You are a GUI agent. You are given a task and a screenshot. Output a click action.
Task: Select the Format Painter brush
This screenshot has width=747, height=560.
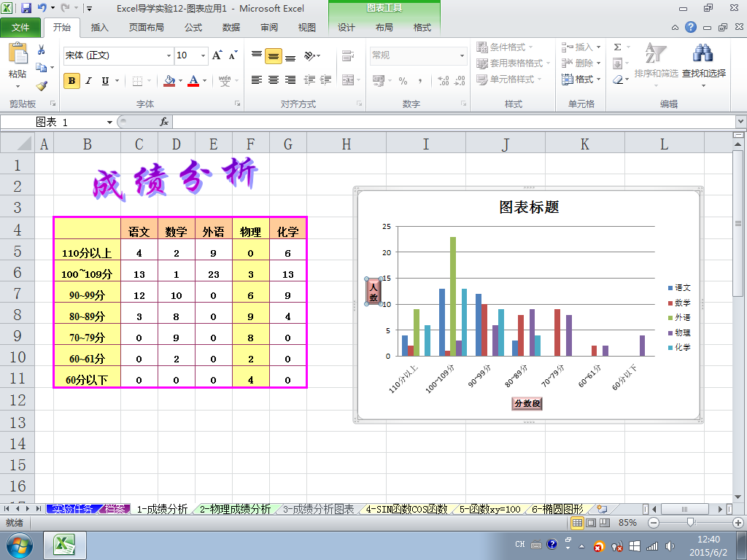pyautogui.click(x=42, y=86)
